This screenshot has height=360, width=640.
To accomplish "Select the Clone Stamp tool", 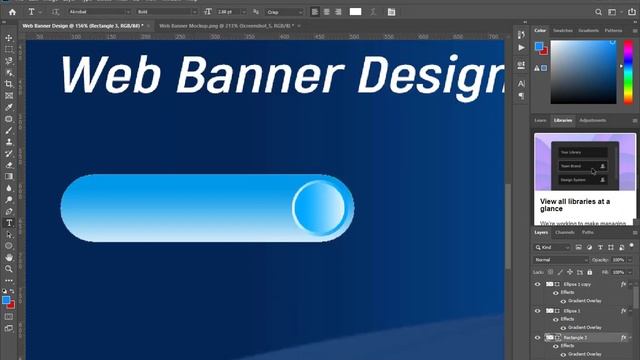I will (x=9, y=142).
